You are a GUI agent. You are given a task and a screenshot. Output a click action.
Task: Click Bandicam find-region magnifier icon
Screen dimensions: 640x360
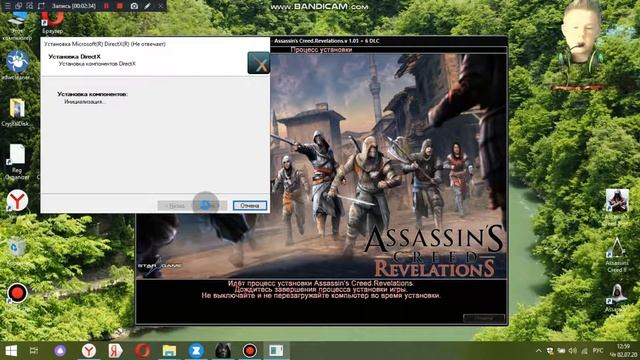click(x=29, y=6)
